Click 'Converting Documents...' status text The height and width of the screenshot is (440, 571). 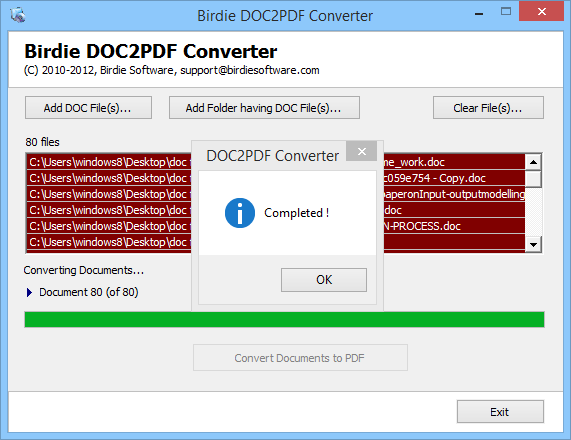coord(84,270)
